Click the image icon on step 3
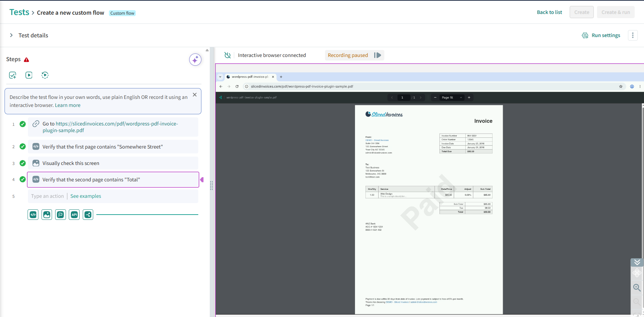644x317 pixels. [x=36, y=163]
